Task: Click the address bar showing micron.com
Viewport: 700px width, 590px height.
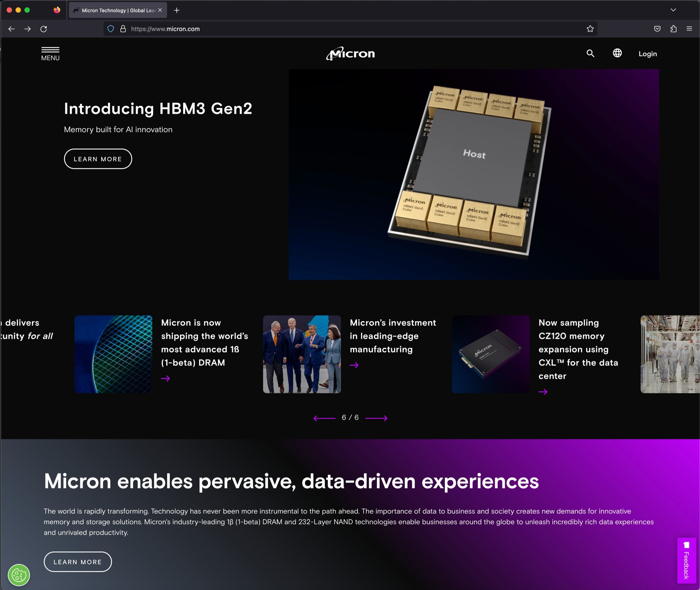Action: pos(350,29)
